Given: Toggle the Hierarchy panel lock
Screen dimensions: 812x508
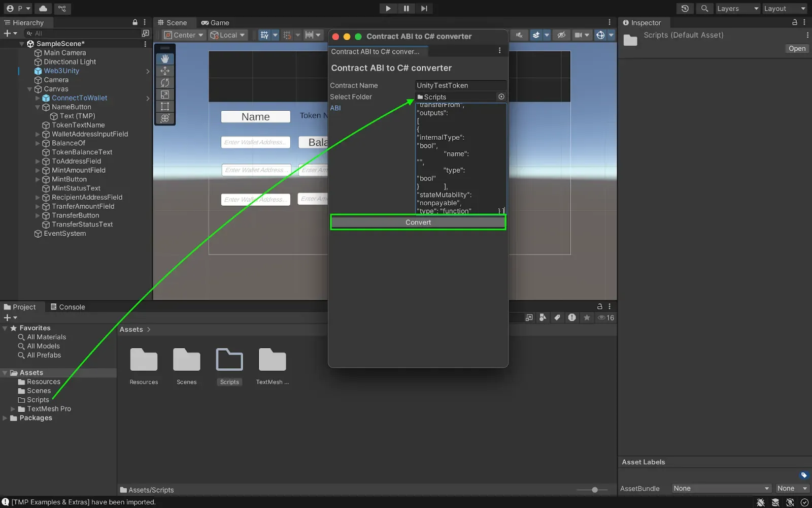Looking at the screenshot, I should point(135,22).
